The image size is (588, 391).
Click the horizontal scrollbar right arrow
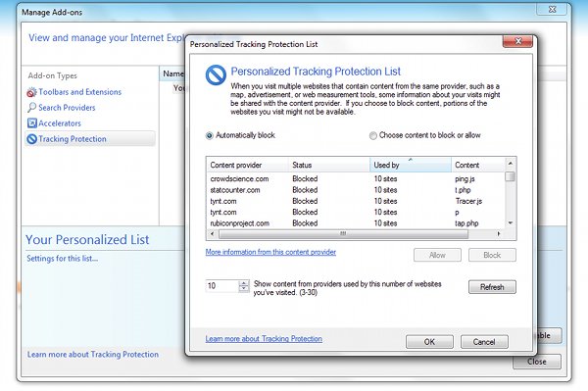click(499, 233)
